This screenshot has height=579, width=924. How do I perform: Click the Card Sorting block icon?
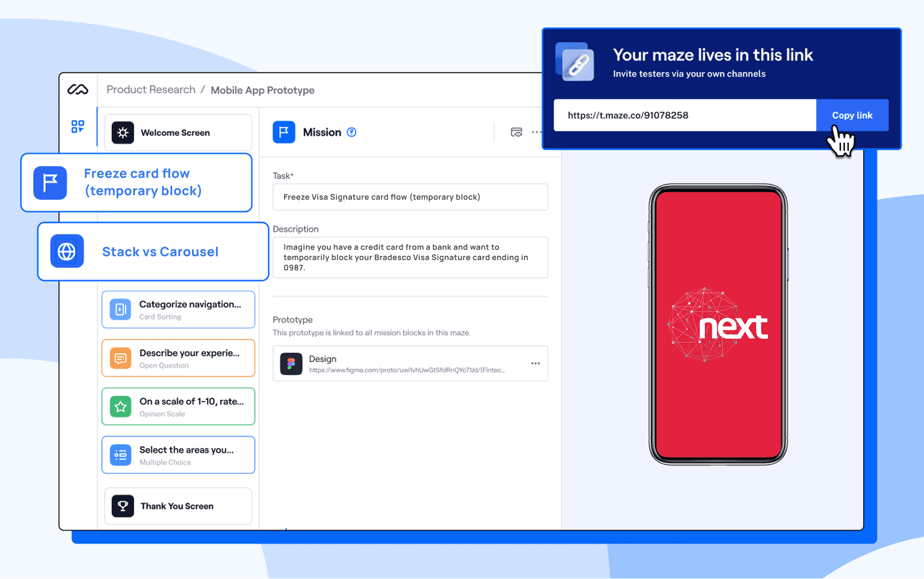pyautogui.click(x=120, y=309)
